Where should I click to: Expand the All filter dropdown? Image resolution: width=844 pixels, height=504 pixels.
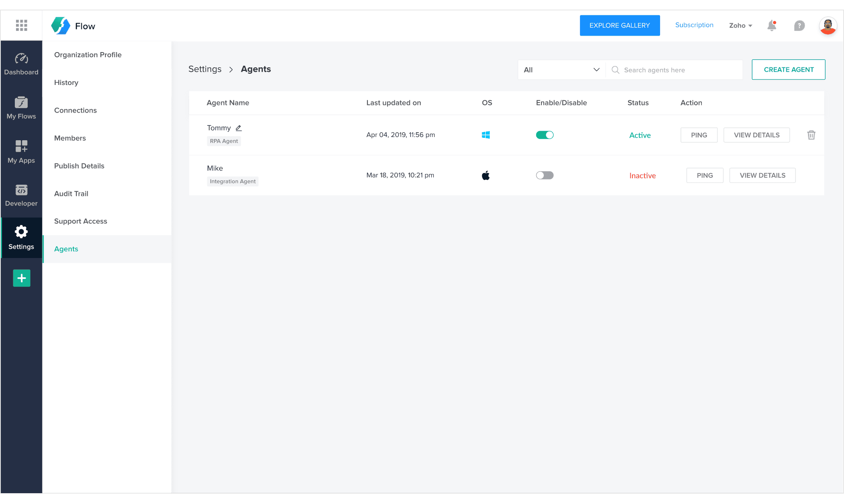tap(561, 70)
